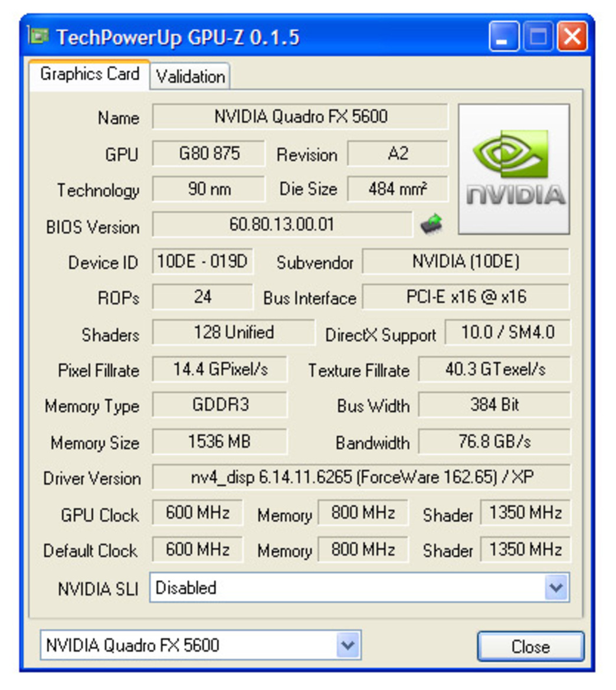Click the Close button
The width and height of the screenshot is (616, 690).
pyautogui.click(x=530, y=646)
